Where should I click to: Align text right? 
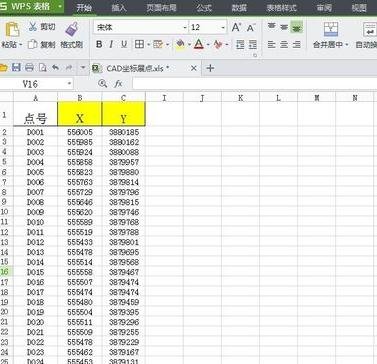pos(296,44)
